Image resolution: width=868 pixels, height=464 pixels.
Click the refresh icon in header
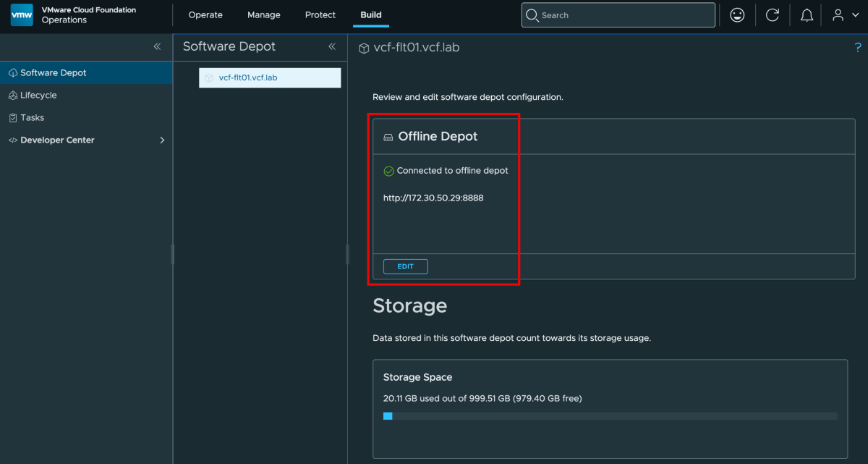[x=773, y=14]
